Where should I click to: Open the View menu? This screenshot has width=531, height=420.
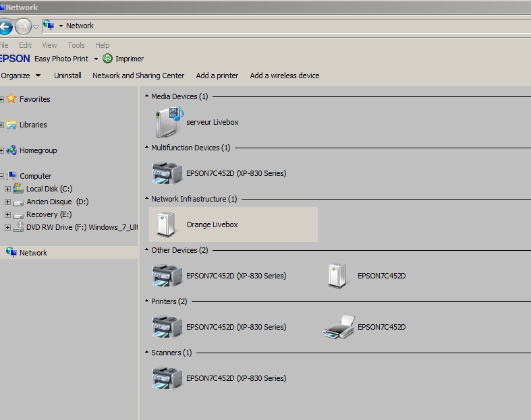49,45
